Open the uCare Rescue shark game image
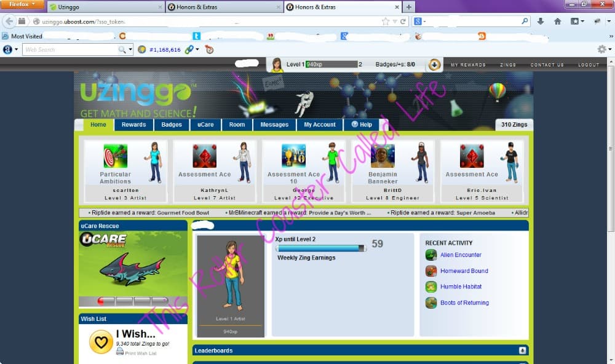The image size is (615, 364). click(133, 264)
